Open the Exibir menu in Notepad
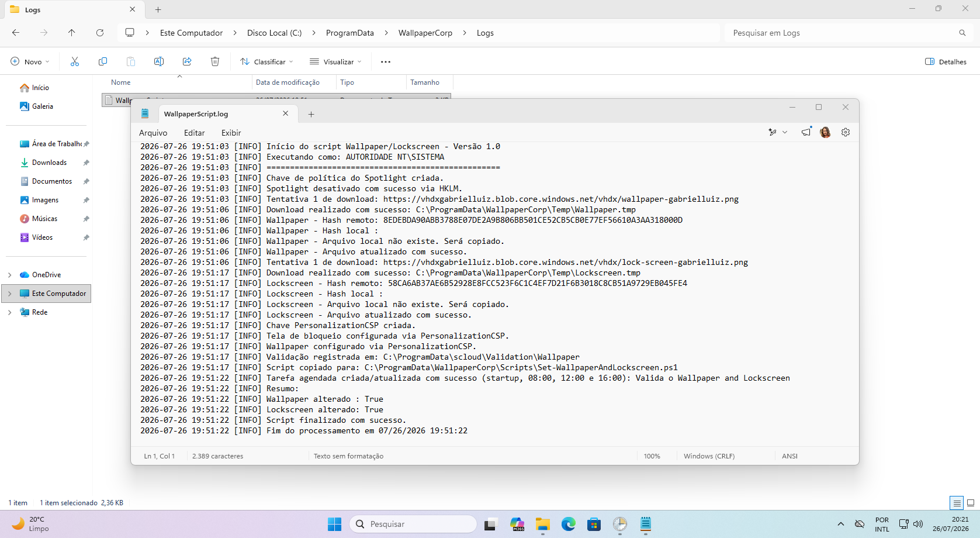 pos(231,133)
